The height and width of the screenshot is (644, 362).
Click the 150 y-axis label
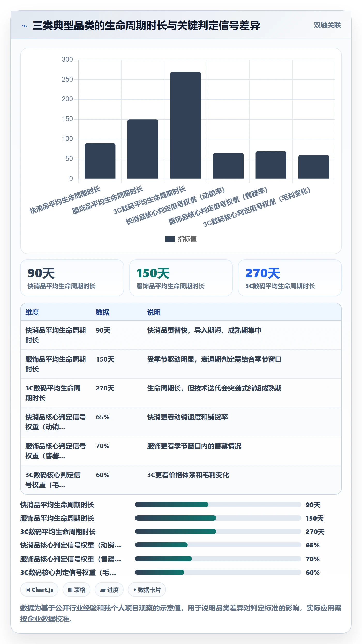67,119
